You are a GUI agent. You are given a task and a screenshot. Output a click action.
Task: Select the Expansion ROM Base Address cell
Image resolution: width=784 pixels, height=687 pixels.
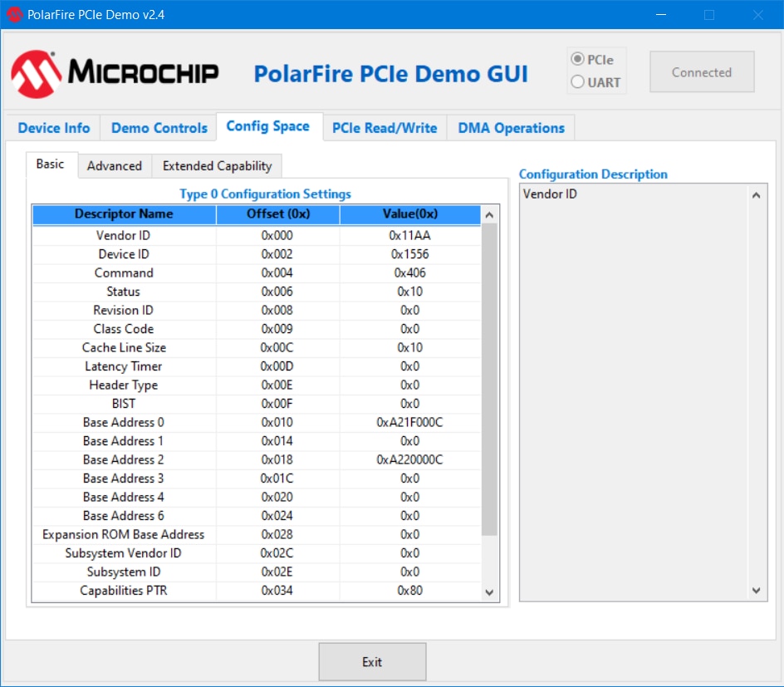(x=124, y=534)
